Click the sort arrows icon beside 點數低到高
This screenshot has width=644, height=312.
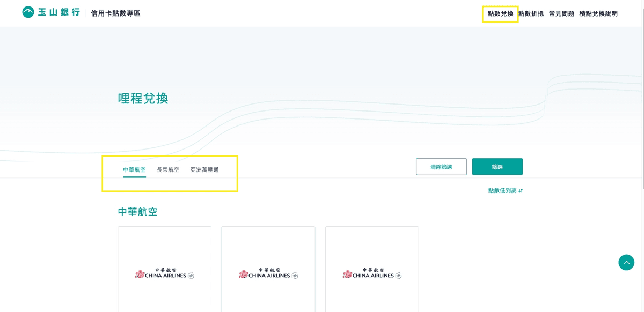tap(521, 191)
